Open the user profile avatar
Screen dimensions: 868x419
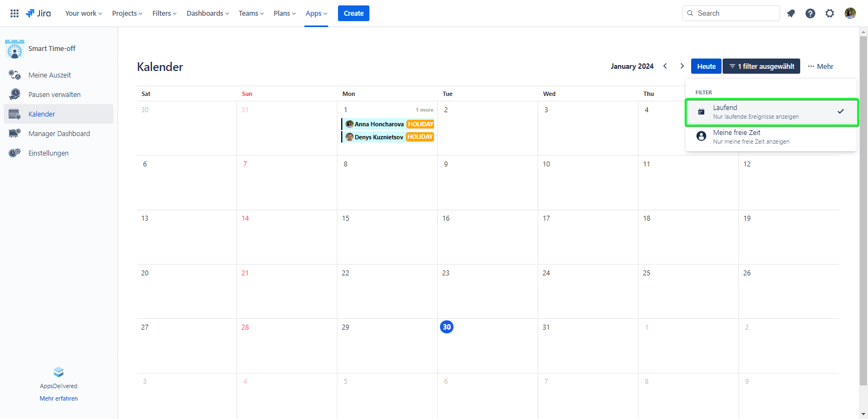pyautogui.click(x=850, y=14)
